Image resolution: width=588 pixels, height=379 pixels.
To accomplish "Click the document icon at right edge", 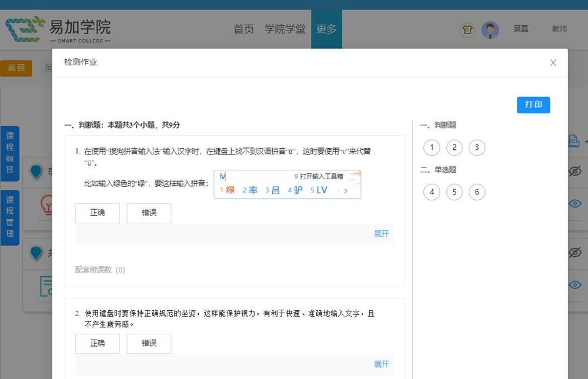I will click(574, 141).
